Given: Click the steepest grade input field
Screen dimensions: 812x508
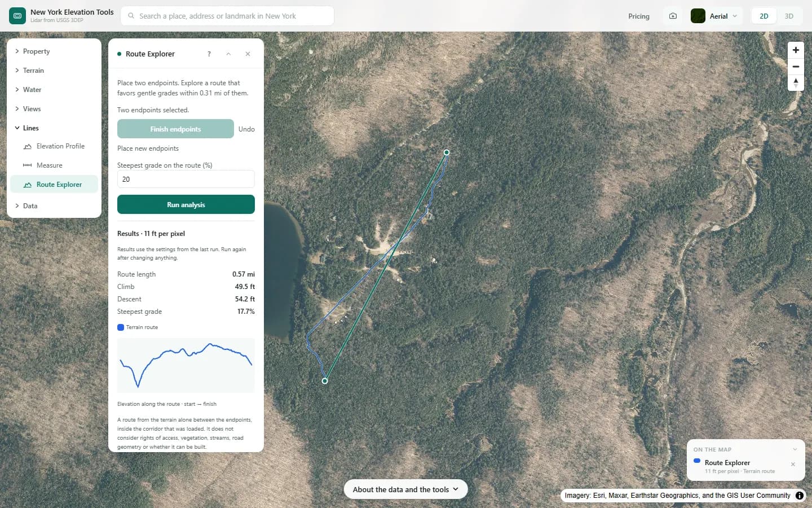Looking at the screenshot, I should [x=186, y=179].
